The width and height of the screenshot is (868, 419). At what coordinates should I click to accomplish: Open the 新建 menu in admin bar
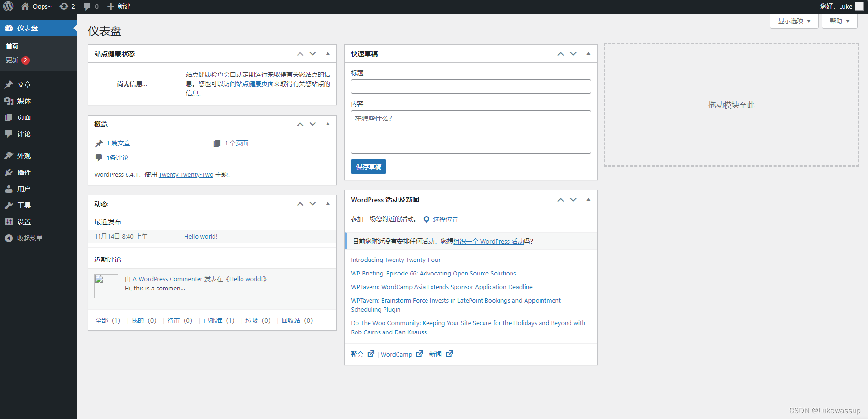pos(119,6)
